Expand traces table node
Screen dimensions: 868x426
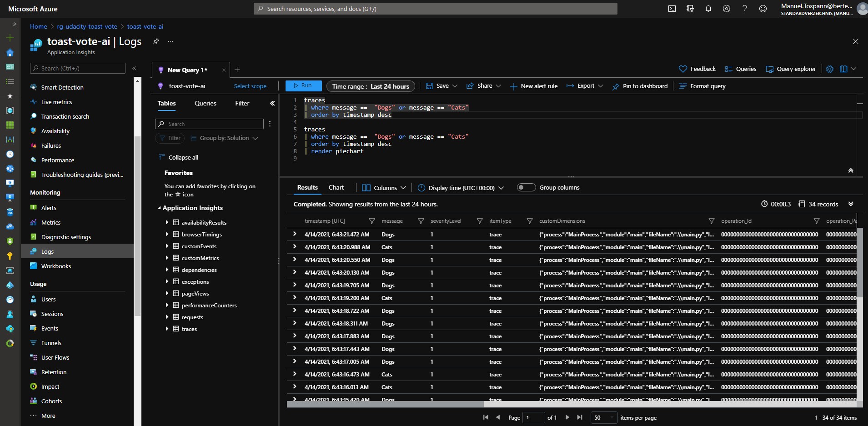(x=167, y=329)
